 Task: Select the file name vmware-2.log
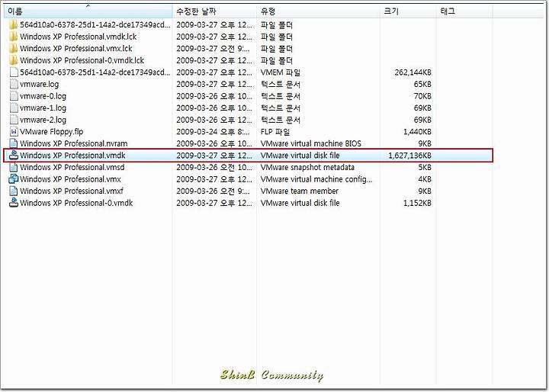43,120
